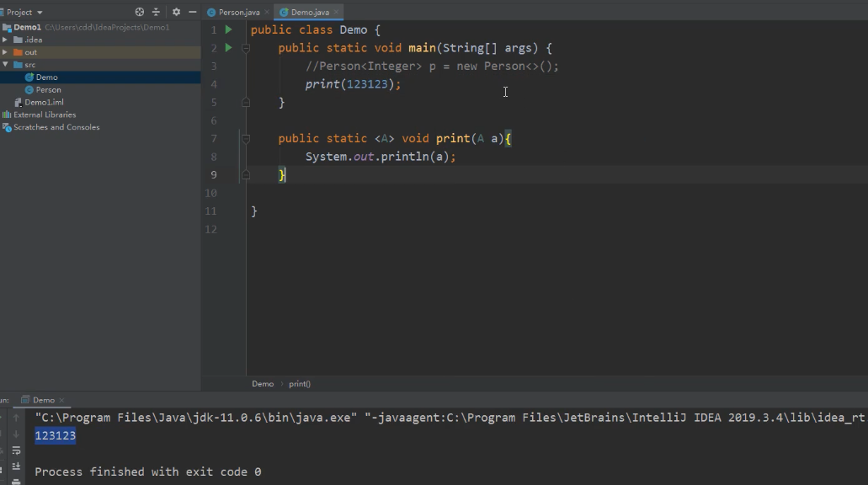Click the down stack trace arrow in Run panel
The width and height of the screenshot is (868, 485).
click(16, 434)
